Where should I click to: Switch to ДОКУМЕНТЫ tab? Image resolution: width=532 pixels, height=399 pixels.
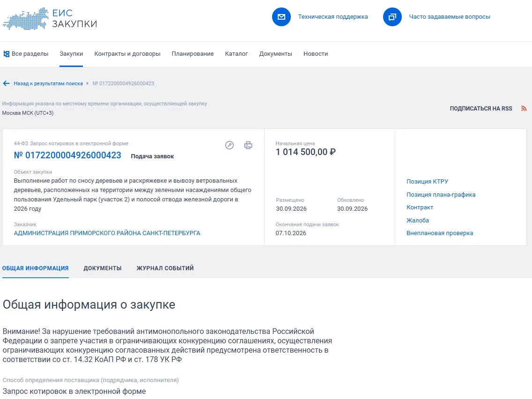(x=103, y=268)
